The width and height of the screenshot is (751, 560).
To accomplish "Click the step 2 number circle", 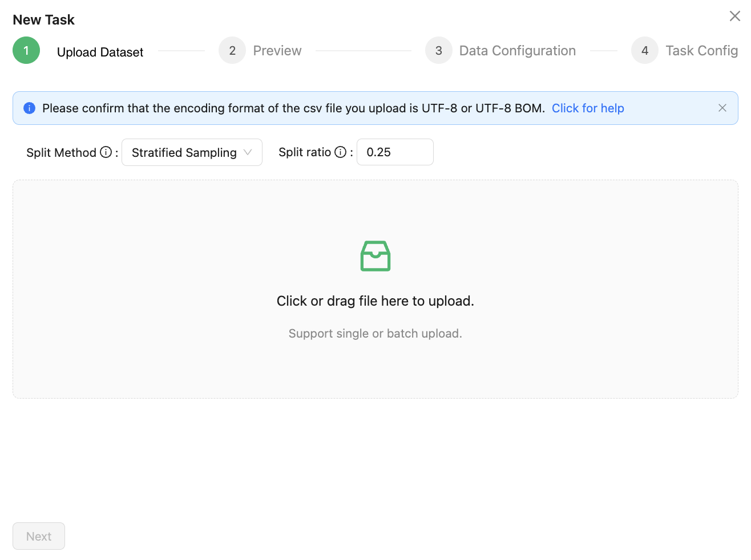I will tap(232, 51).
